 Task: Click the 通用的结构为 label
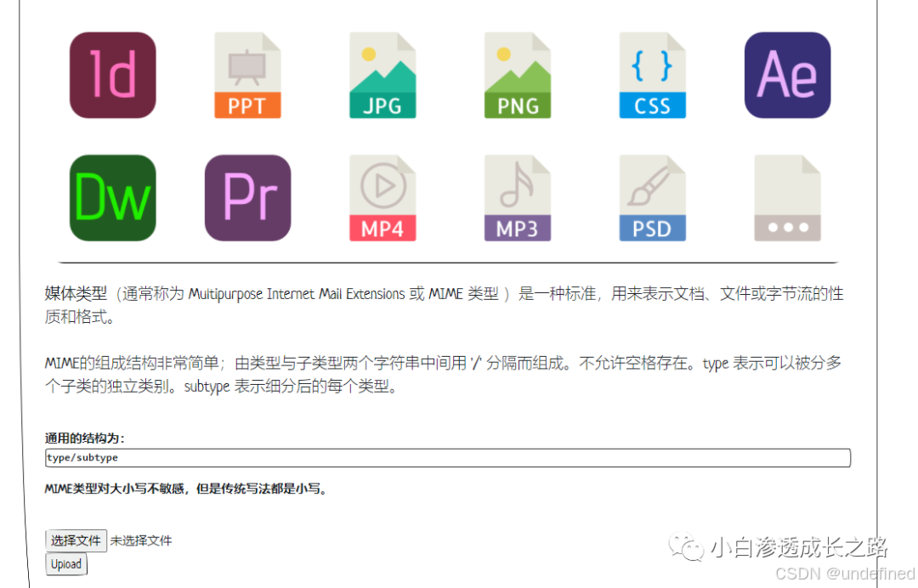click(x=85, y=438)
